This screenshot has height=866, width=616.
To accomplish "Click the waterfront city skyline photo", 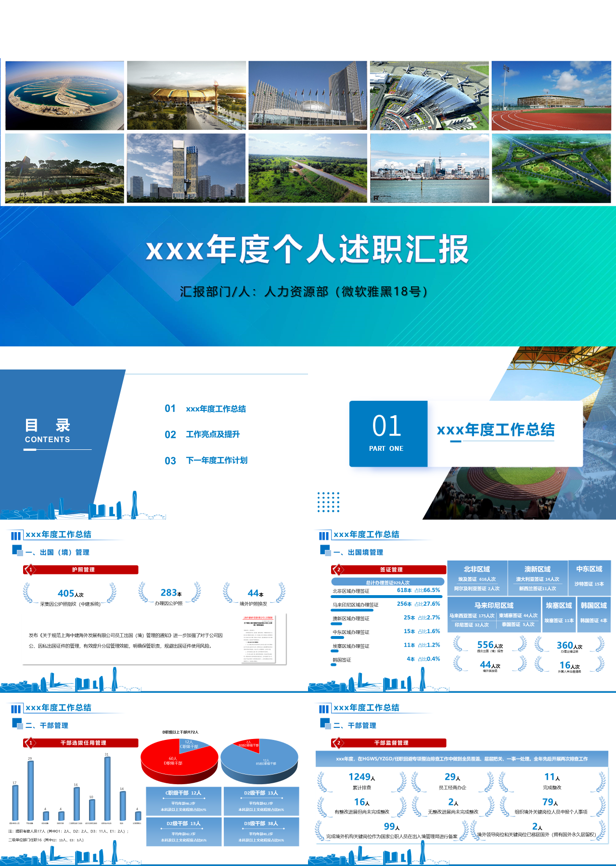I will pyautogui.click(x=429, y=168).
